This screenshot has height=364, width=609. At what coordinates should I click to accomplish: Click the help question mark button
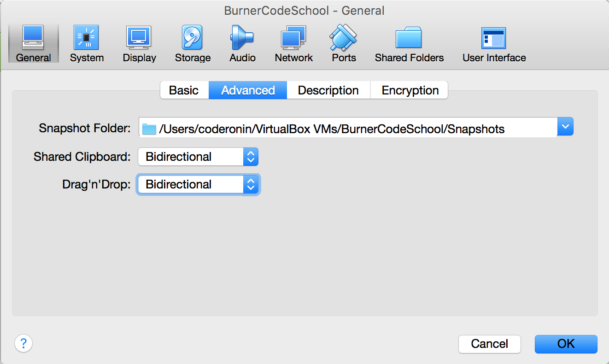tap(23, 343)
